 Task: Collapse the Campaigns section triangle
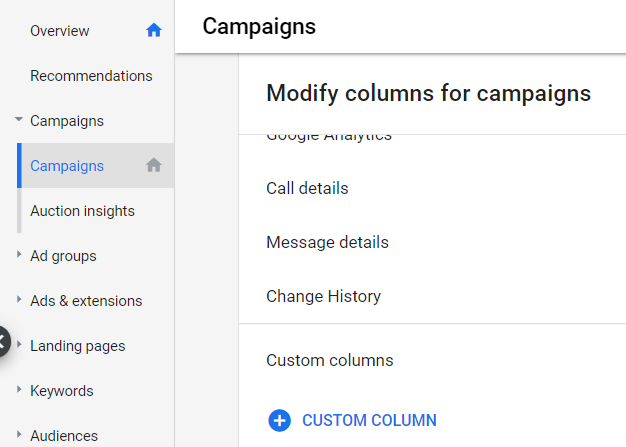coord(19,119)
